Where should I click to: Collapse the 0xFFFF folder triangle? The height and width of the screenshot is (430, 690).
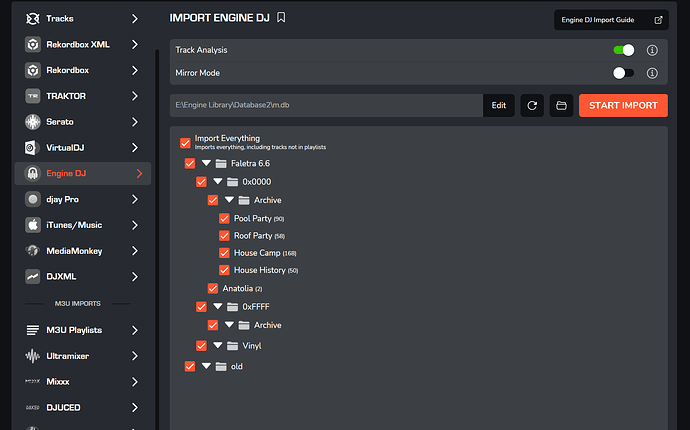[217, 306]
